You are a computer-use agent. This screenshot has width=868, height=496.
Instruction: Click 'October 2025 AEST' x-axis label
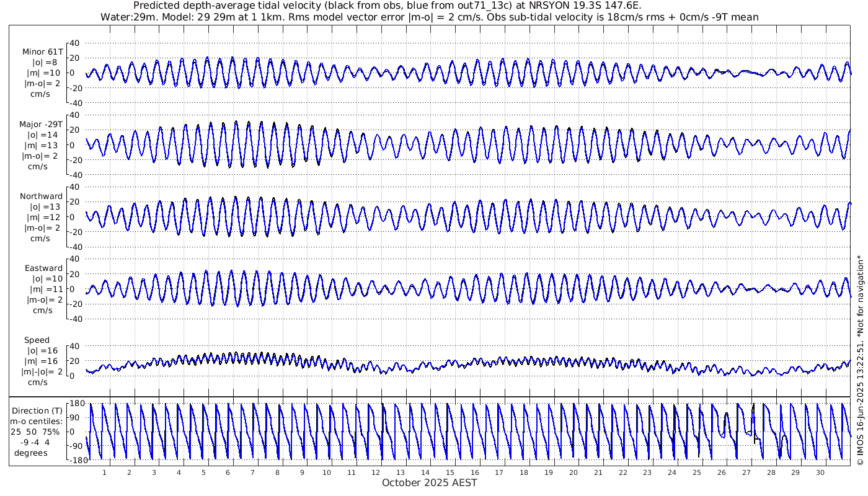click(429, 482)
